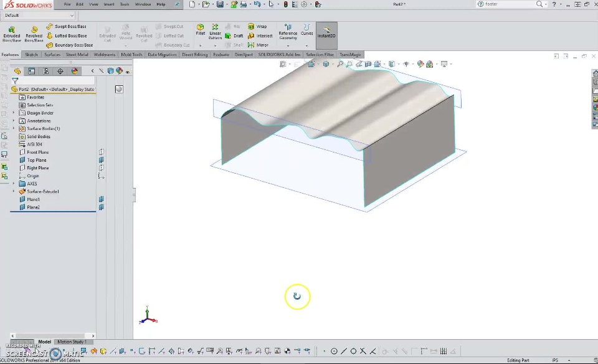Click the IPS unit system status
The width and height of the screenshot is (598, 364).
click(x=555, y=360)
